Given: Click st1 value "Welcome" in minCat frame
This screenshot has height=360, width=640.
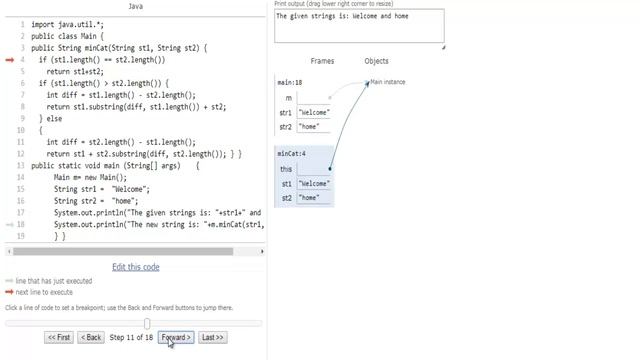Looking at the screenshot, I should (314, 184).
